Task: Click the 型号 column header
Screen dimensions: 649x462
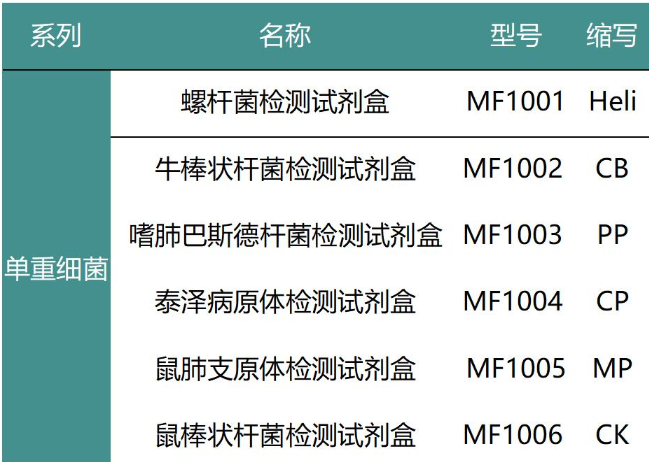Action: point(516,36)
